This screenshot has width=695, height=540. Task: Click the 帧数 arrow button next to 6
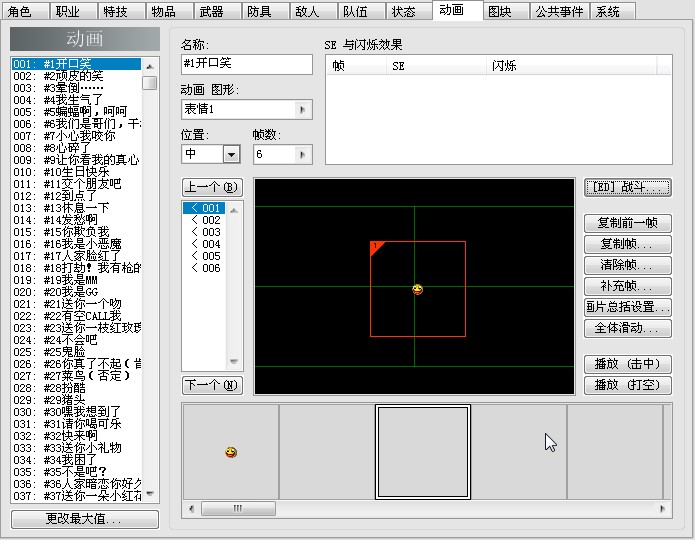303,155
